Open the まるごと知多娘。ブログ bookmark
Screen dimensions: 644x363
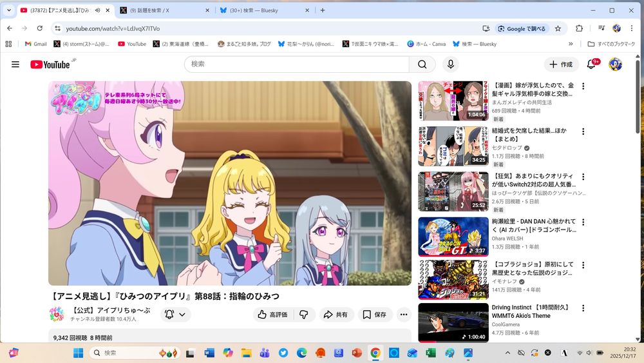[244, 44]
